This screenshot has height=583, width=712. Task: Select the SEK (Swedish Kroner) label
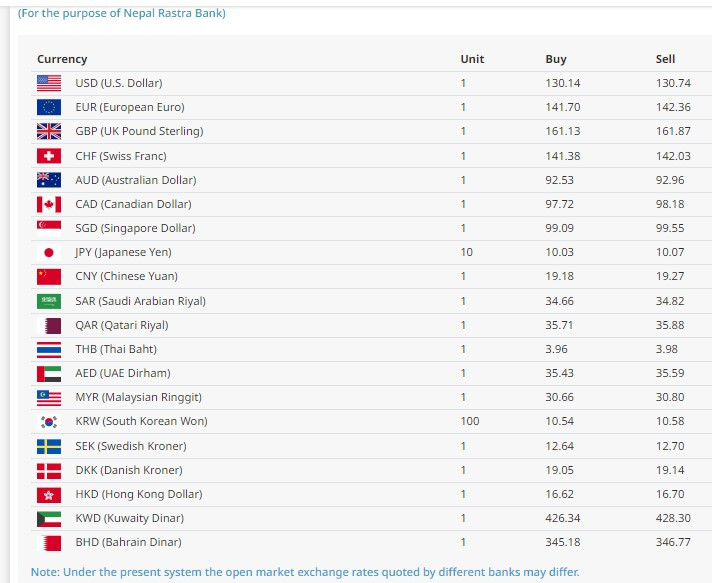tap(131, 446)
